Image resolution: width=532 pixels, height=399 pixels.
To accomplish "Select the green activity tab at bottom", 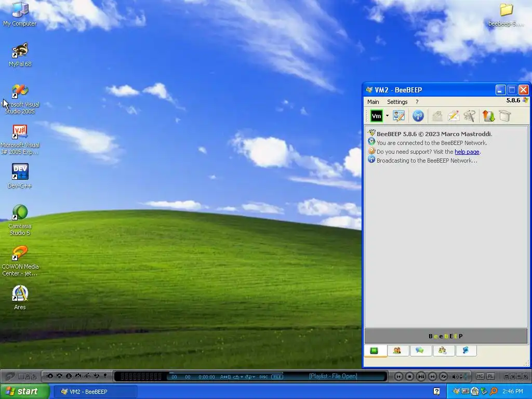I will click(x=375, y=351).
